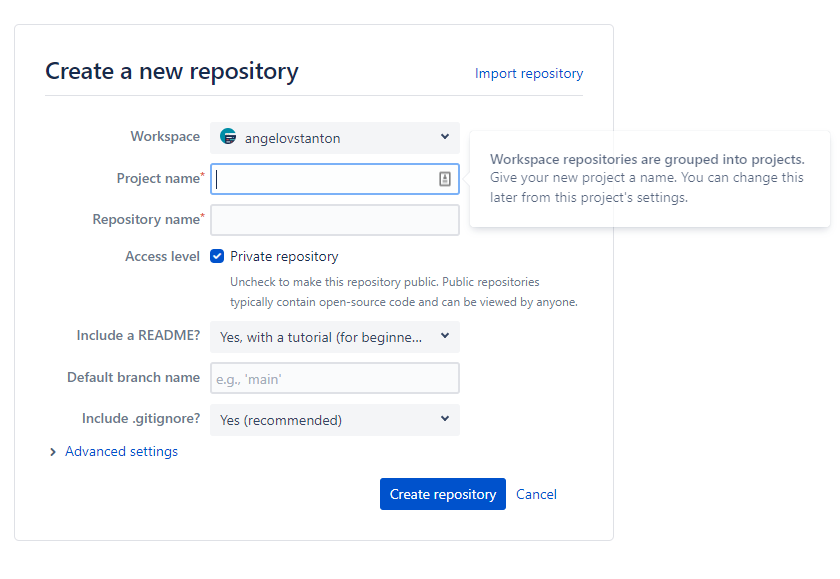
Task: Click the Workspace dropdown chevron icon
Action: [x=444, y=136]
